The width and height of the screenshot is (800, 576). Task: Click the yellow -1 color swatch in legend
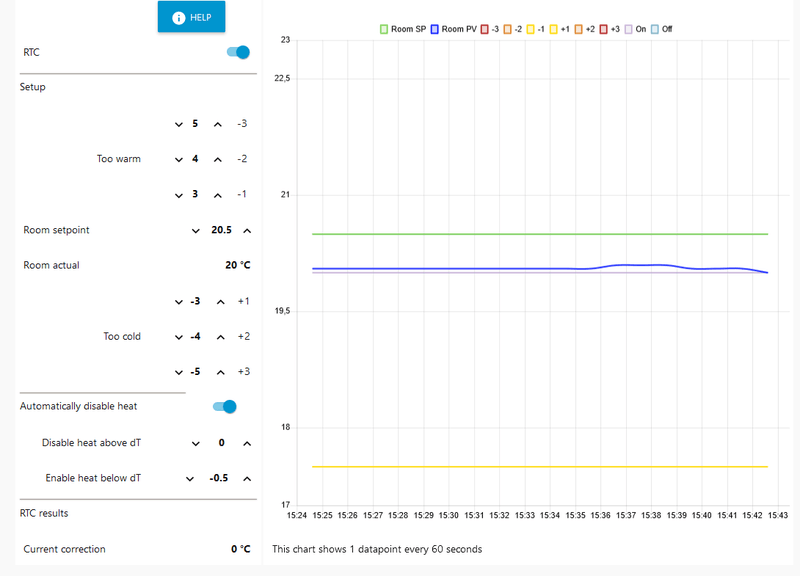[x=530, y=28]
